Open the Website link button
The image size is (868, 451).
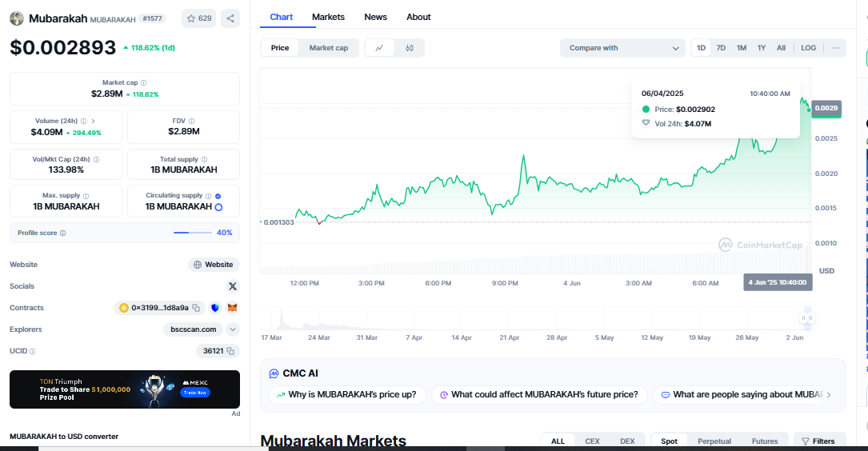point(214,265)
